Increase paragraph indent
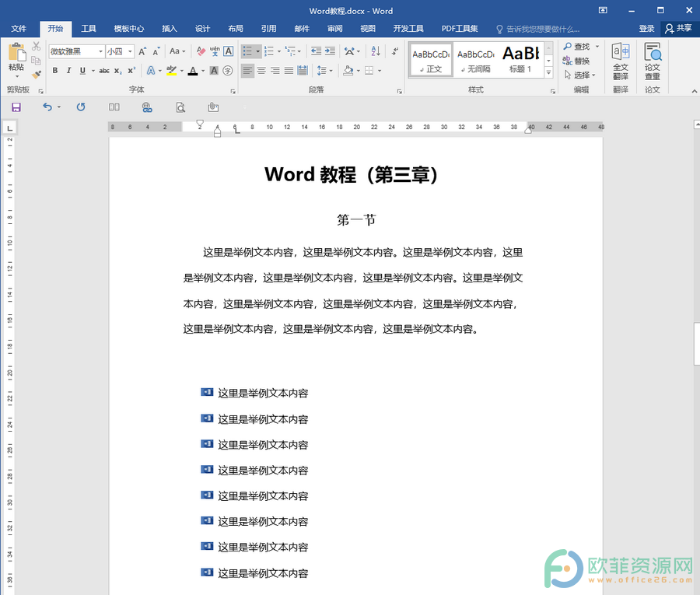 pos(330,51)
